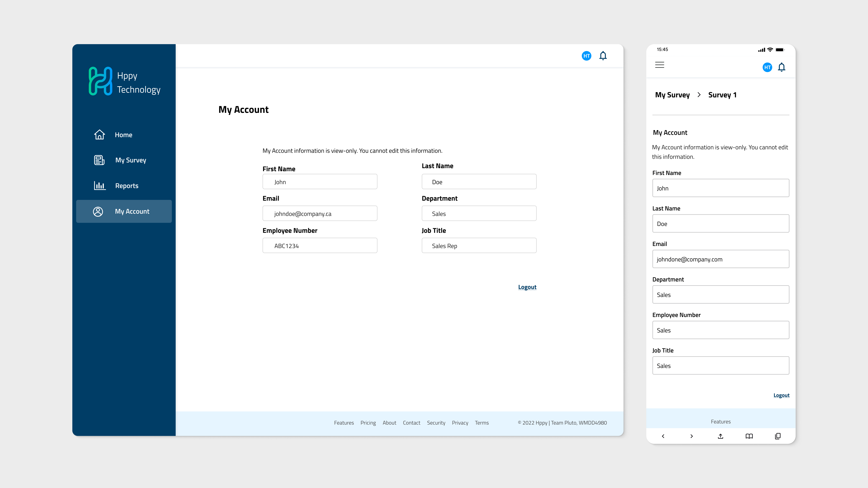The height and width of the screenshot is (488, 868).
Task: Click Features link in mobile footer
Action: click(x=721, y=422)
